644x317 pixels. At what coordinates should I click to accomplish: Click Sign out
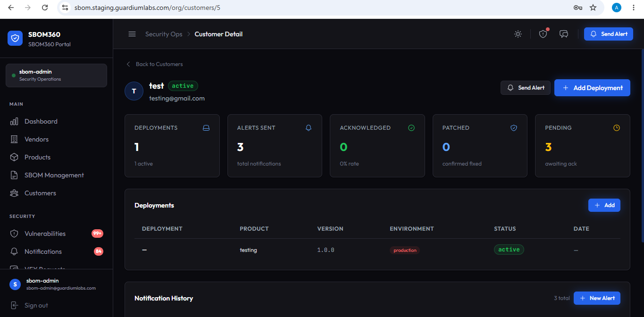[x=29, y=306]
